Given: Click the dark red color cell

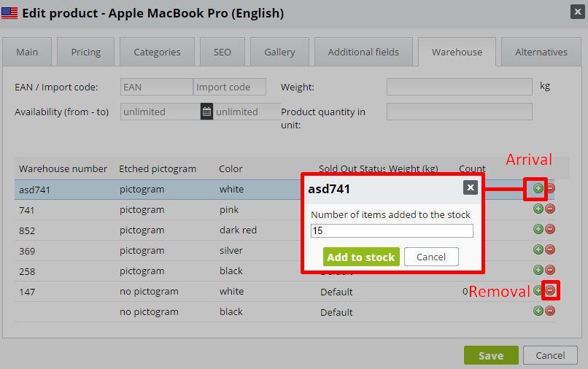Looking at the screenshot, I should [238, 230].
